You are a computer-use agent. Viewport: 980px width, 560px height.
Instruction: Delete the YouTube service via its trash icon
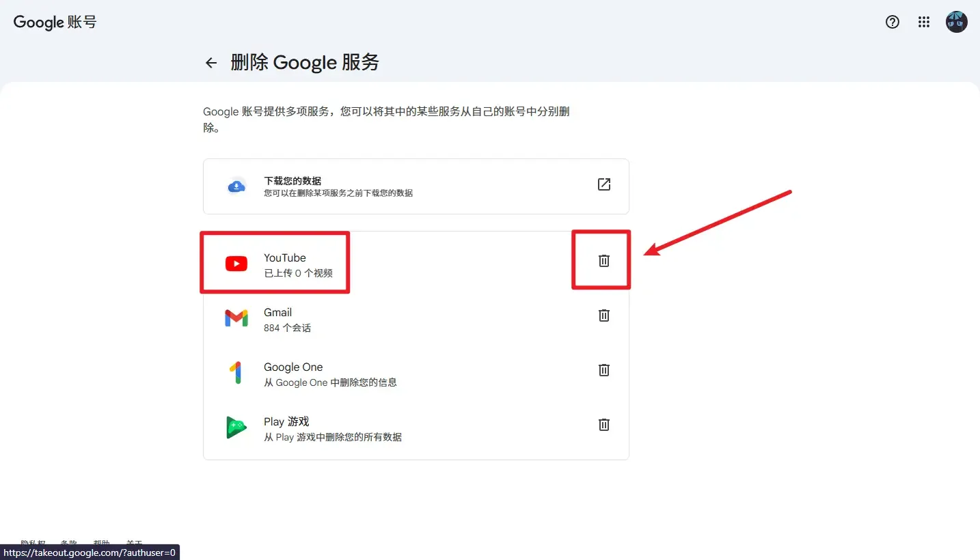point(603,260)
